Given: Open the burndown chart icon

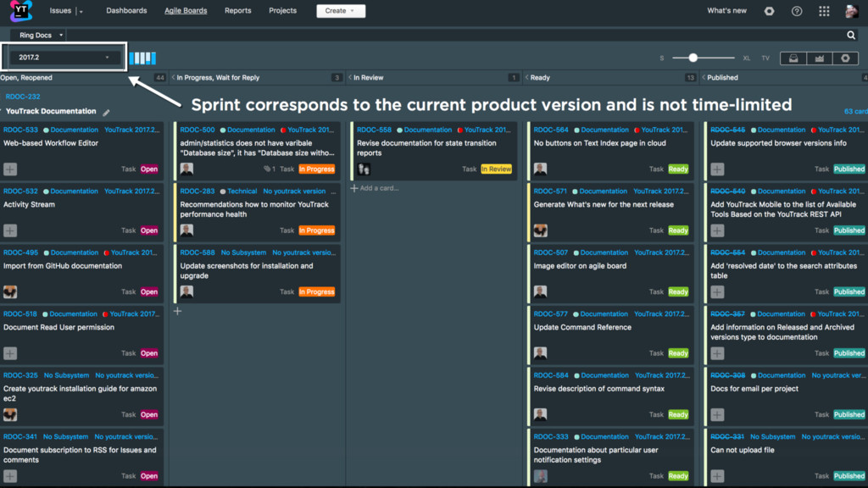Looking at the screenshot, I should point(820,58).
